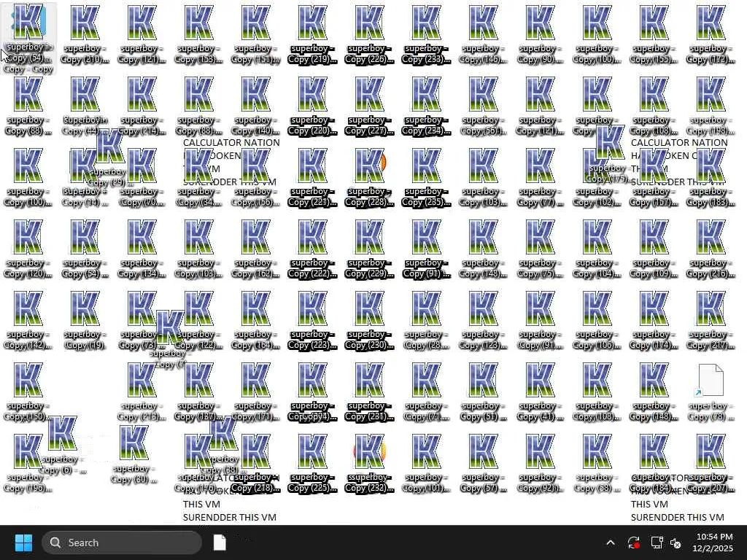Select the superboy - Copy (150) icon
Viewport: 747px width, 560px height.
pos(28,392)
